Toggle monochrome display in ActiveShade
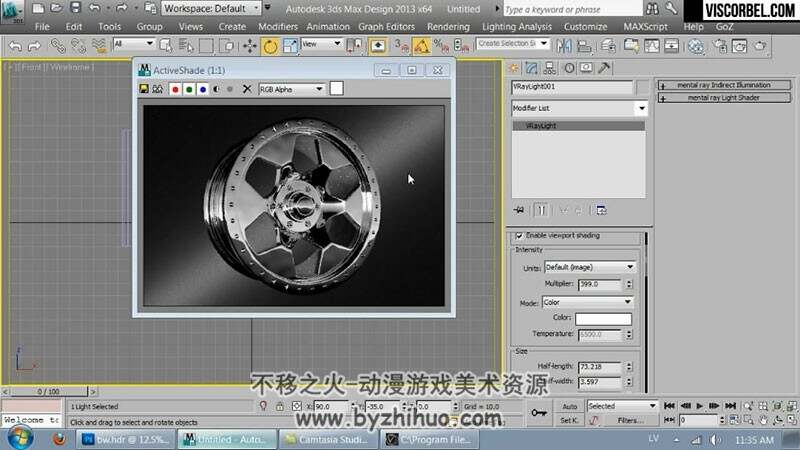Screen dimensions: 800x450 pyautogui.click(x=230, y=89)
